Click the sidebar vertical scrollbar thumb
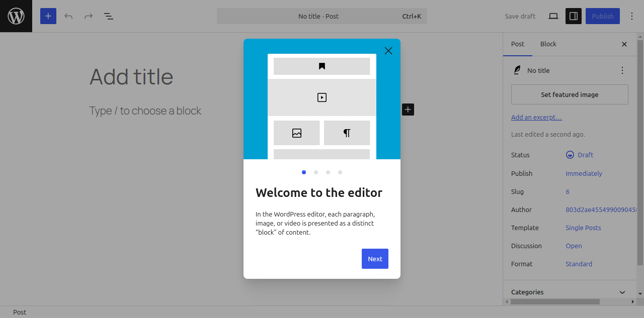 coord(640,152)
